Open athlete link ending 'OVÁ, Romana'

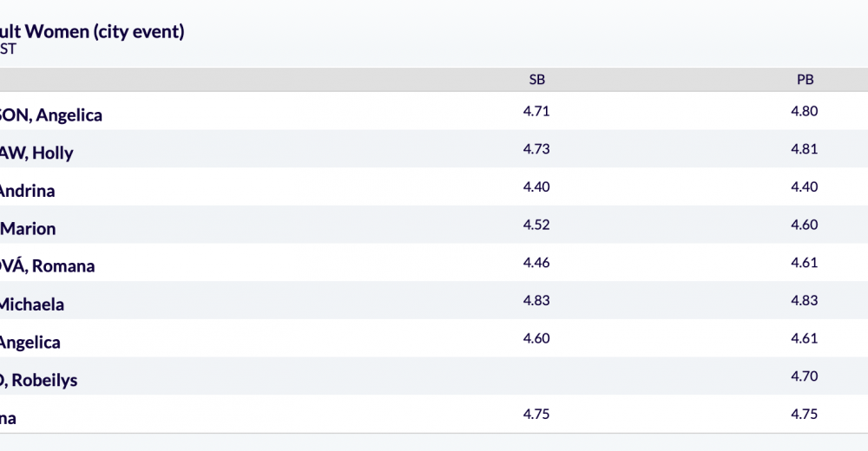tap(47, 266)
